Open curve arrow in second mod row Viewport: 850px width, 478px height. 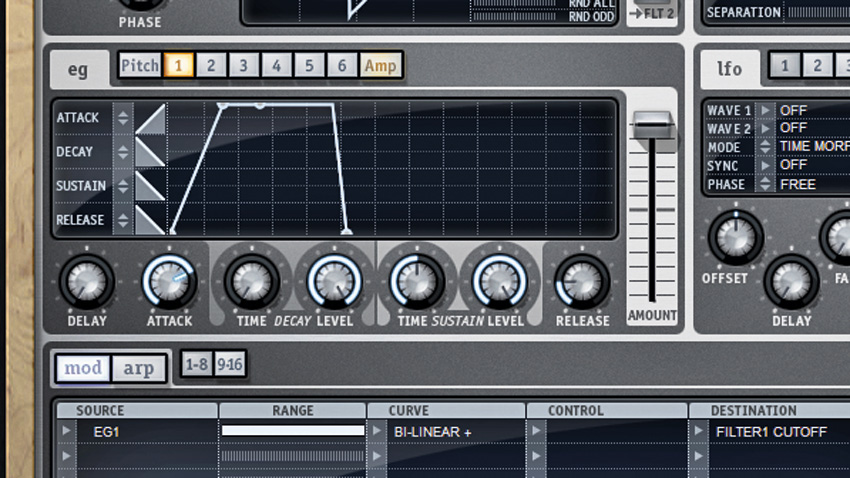pos(377,456)
